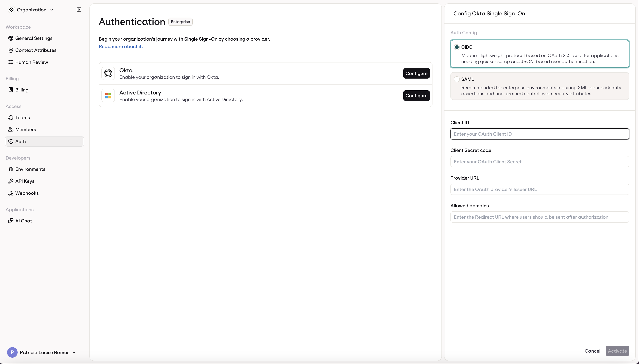View the Teams page

click(x=22, y=117)
